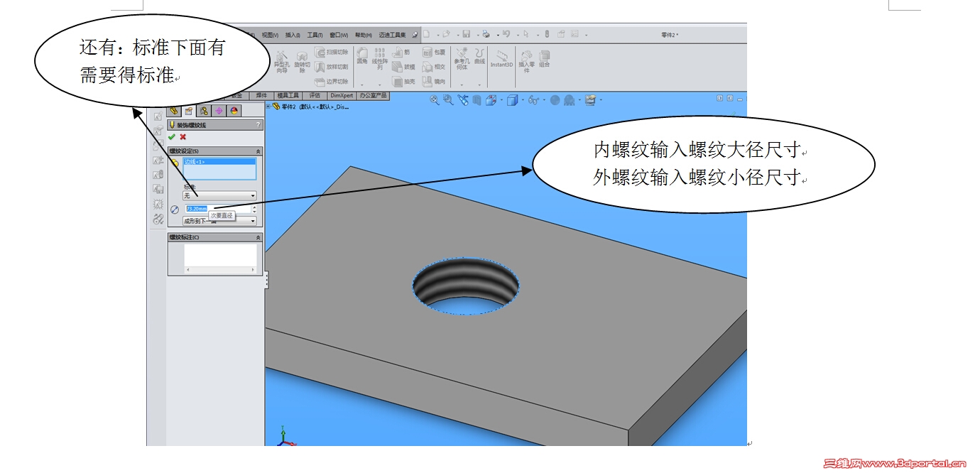Click the 73.20mm minor diameter field

coord(217,209)
